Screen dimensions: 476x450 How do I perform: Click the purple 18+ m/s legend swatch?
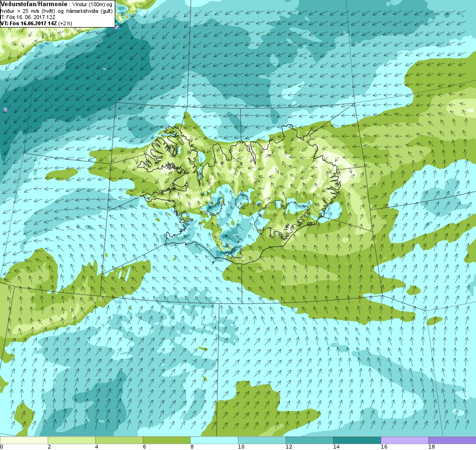point(452,440)
